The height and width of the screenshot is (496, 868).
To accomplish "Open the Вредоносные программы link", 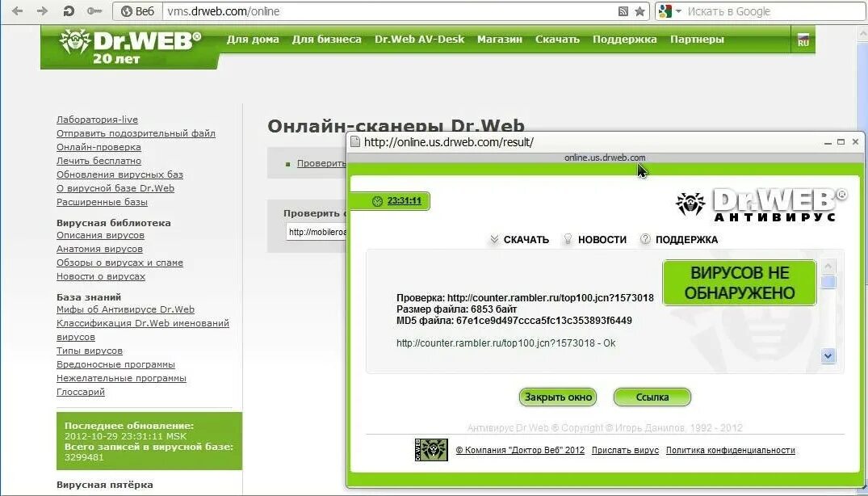I will (115, 364).
